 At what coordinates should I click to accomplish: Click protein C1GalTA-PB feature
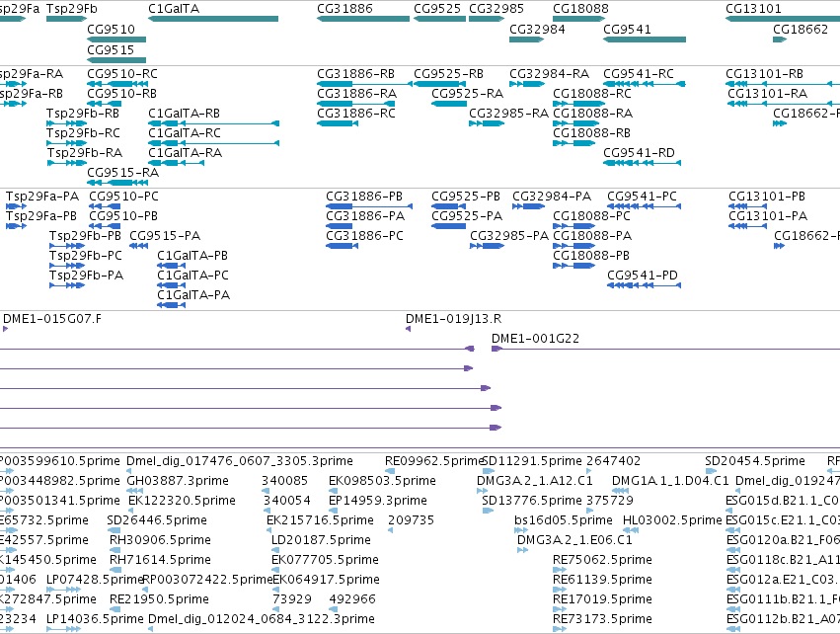tap(172, 266)
